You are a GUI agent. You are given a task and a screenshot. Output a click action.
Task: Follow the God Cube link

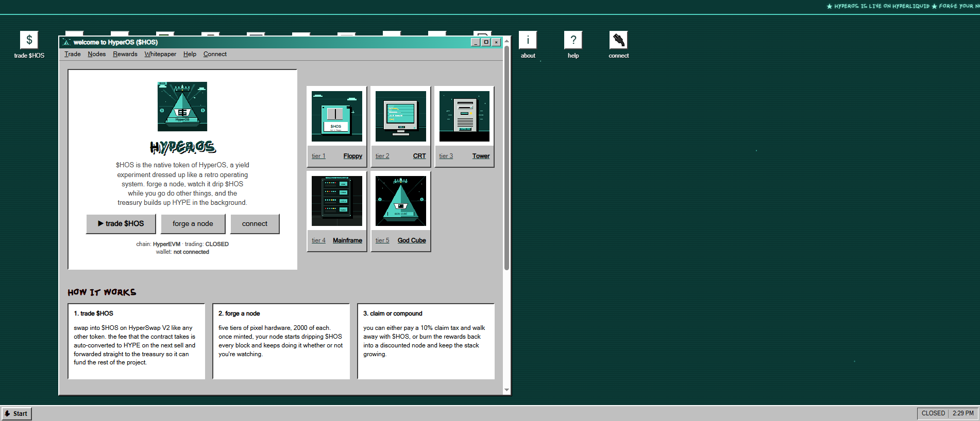point(412,240)
